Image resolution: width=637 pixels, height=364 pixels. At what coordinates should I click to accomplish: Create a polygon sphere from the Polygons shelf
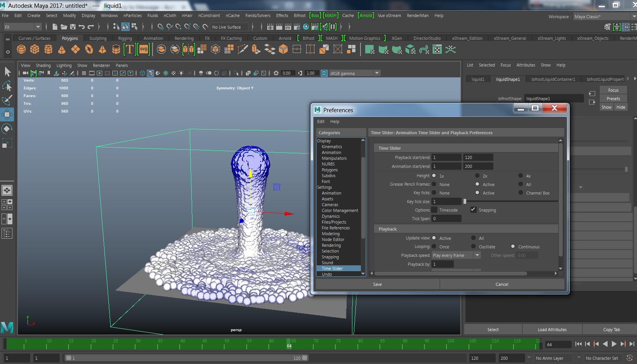click(21, 49)
